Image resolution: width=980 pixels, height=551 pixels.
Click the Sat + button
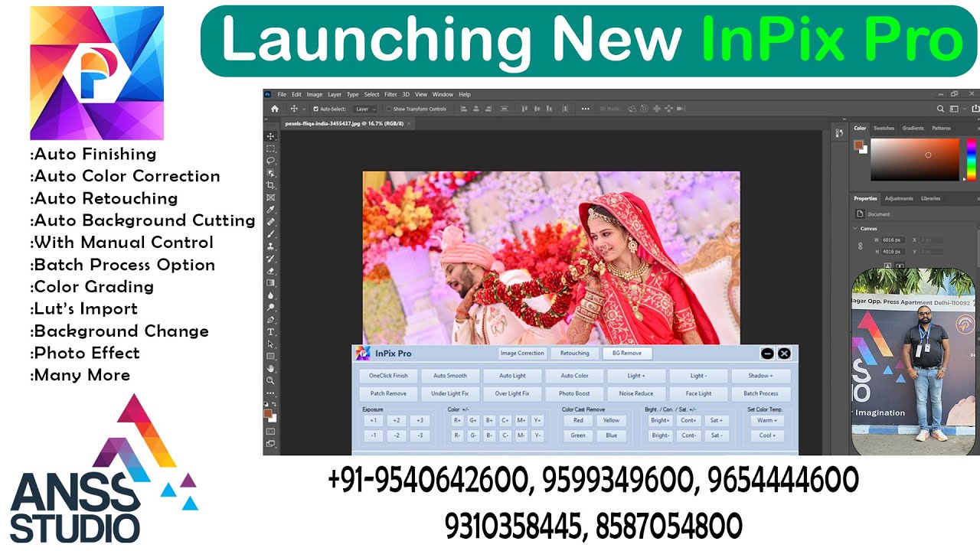[716, 420]
